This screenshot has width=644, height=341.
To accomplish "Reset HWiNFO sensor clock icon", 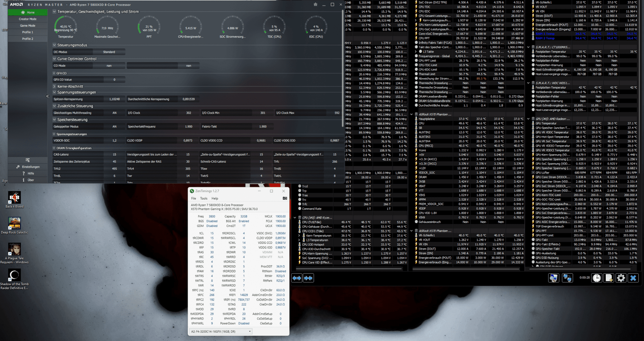I will click(x=597, y=278).
